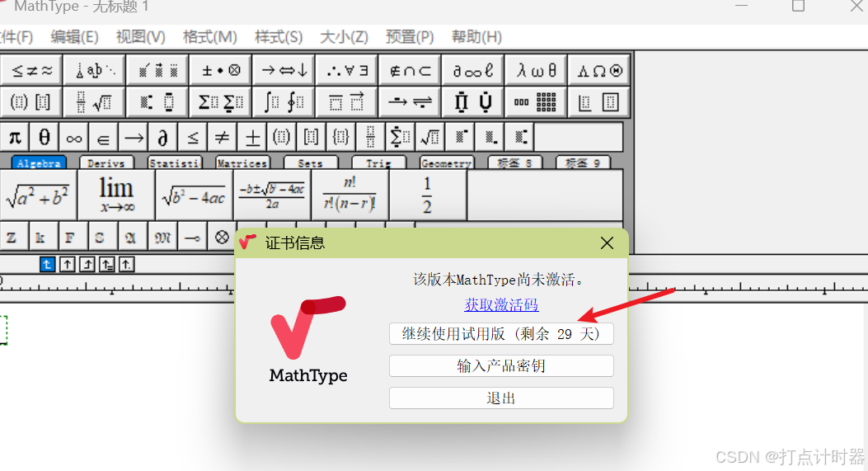
Task: Click the 获取激活码 link
Action: point(501,304)
